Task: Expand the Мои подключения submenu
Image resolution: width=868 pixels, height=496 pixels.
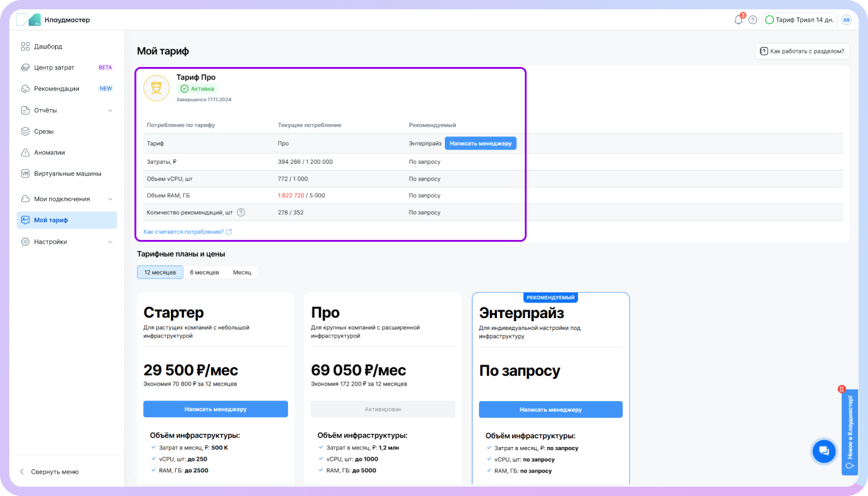Action: (110, 199)
